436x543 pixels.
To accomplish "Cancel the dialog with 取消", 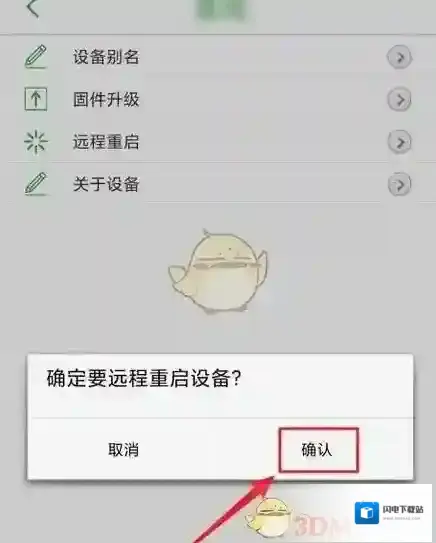I will pos(124,450).
